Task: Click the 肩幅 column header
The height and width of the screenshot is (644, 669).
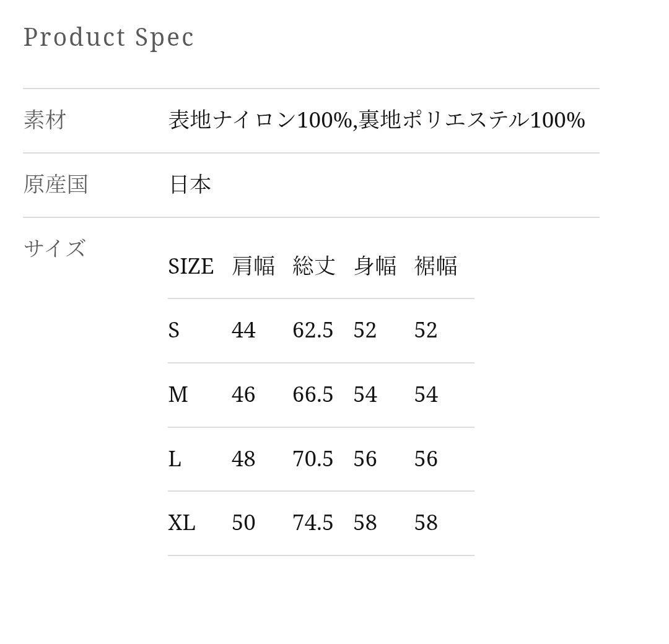Action: pyautogui.click(x=253, y=266)
